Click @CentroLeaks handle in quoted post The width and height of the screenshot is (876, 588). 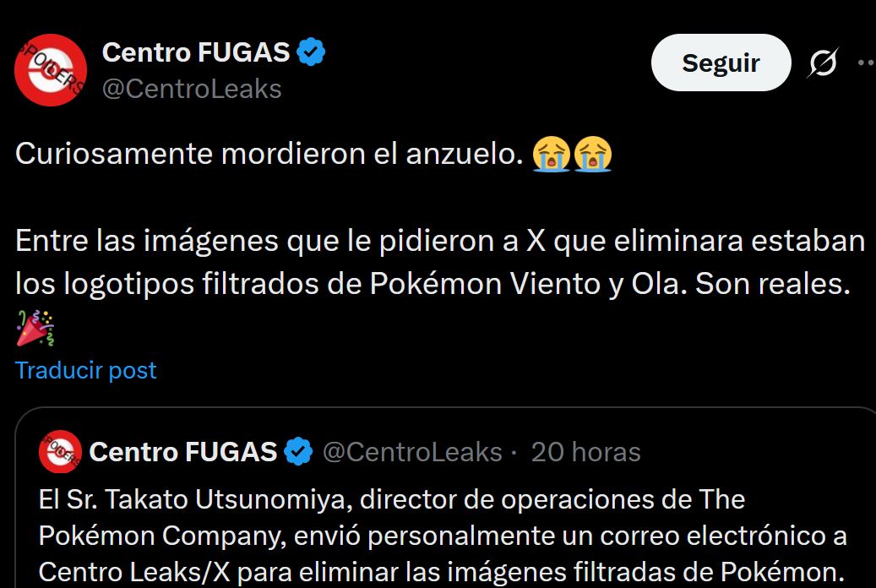(412, 452)
